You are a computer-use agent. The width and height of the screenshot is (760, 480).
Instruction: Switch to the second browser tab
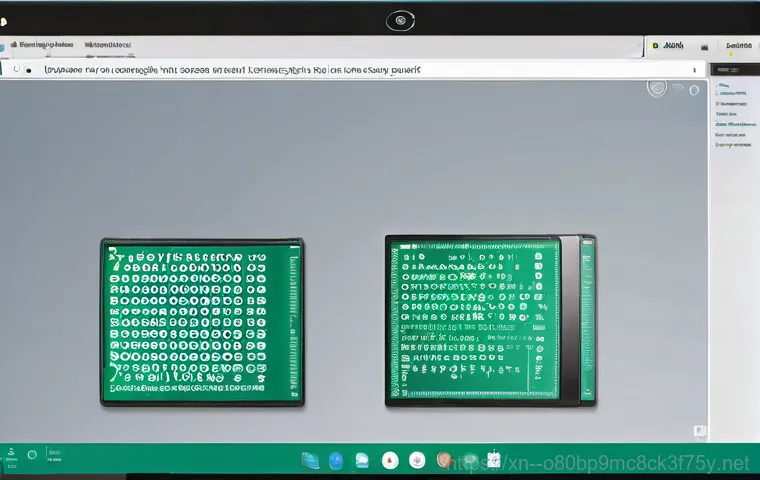tap(110, 45)
